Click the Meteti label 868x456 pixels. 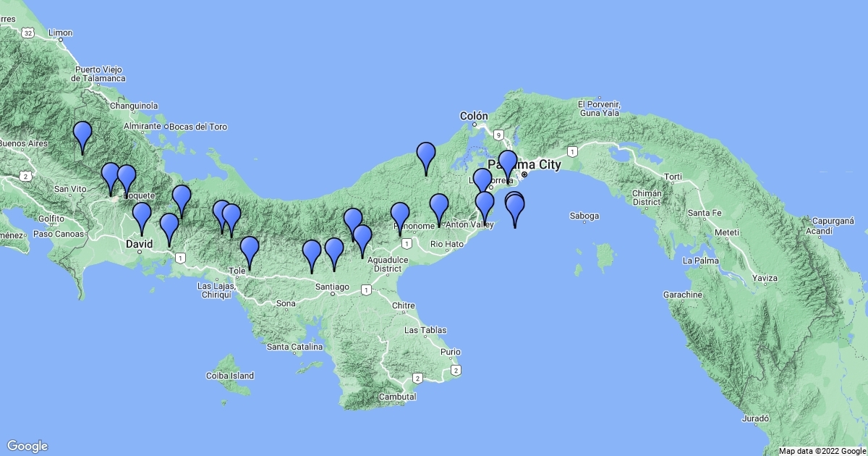pos(726,232)
